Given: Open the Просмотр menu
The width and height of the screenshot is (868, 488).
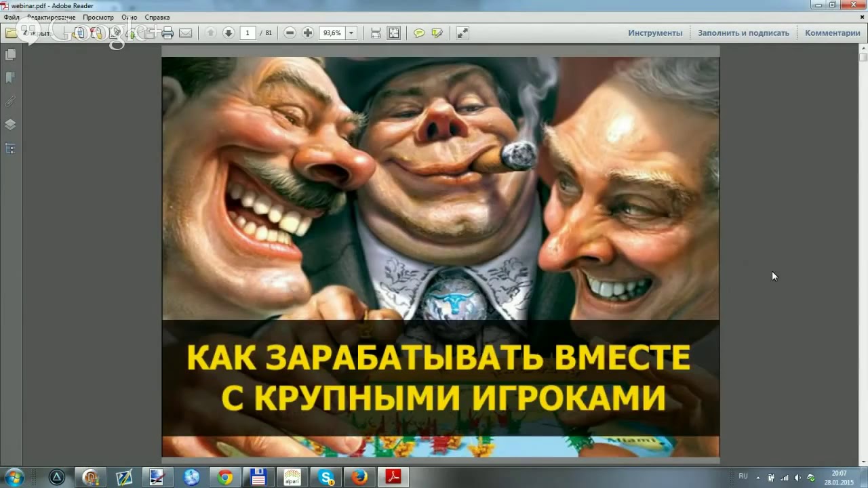Looking at the screenshot, I should (x=98, y=17).
